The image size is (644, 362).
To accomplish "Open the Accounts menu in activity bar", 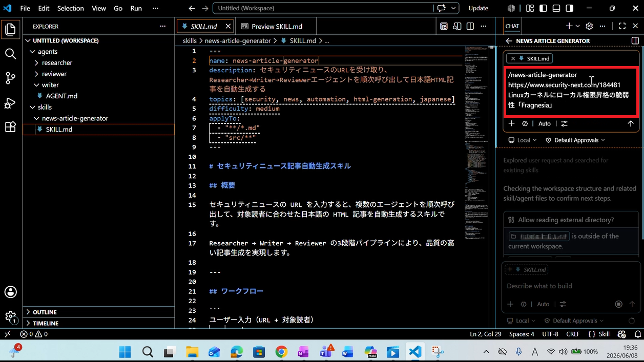I will [10, 292].
